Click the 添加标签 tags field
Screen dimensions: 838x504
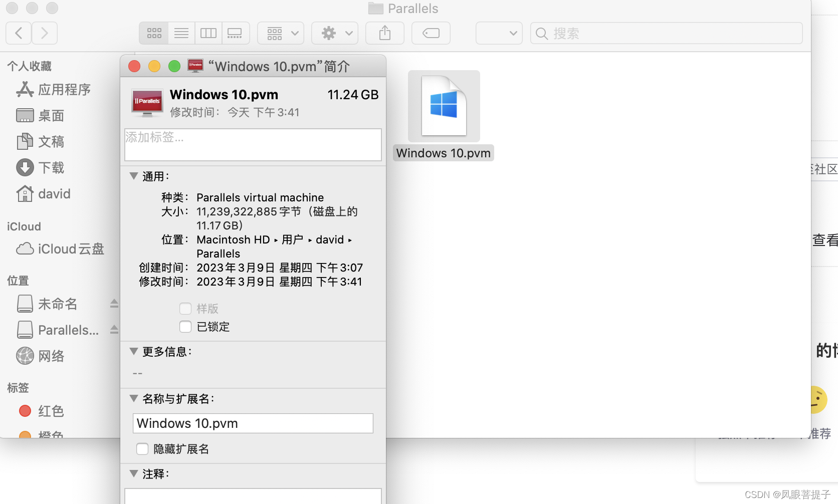253,145
